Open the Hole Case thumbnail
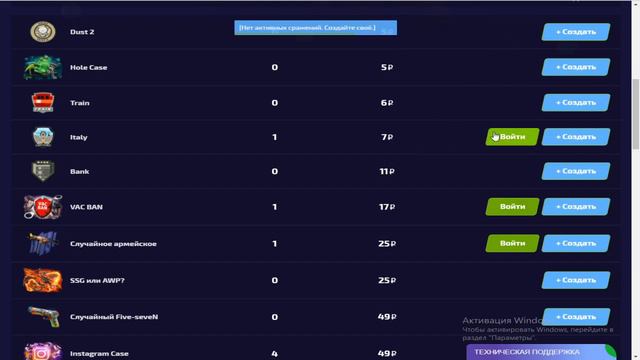Viewport: 640px width, 360px height. click(x=43, y=67)
